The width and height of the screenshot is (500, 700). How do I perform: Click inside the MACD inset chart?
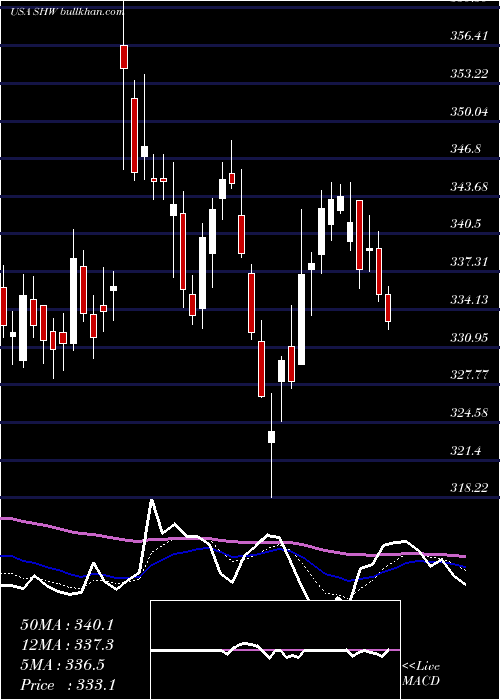click(275, 650)
